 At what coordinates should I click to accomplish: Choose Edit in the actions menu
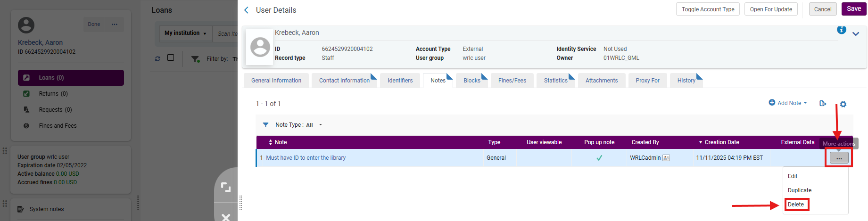click(x=793, y=176)
